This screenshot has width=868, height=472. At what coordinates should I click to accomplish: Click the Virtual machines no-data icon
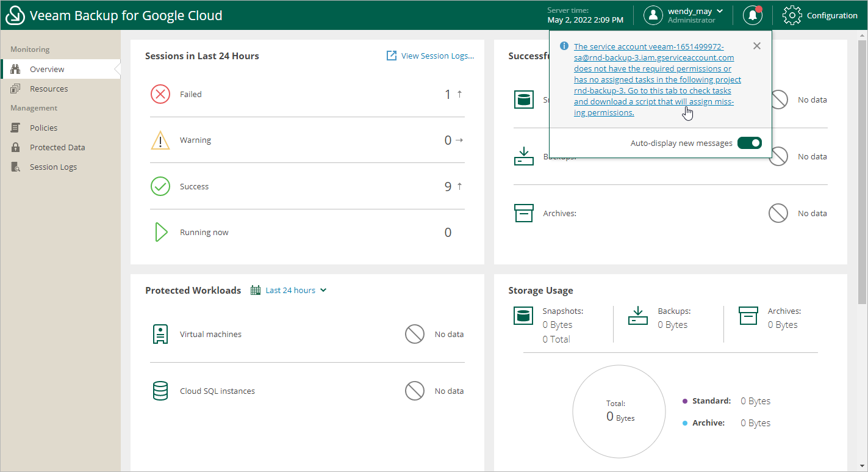coord(415,334)
